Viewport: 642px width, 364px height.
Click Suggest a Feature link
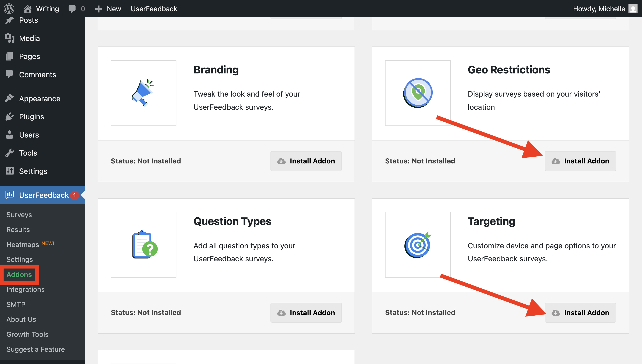(x=35, y=349)
